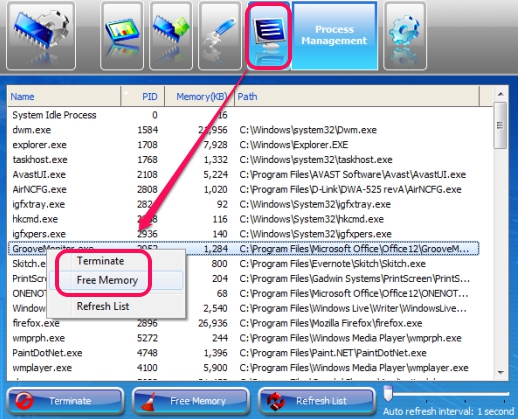The height and width of the screenshot is (419, 518).
Task: Click the bottom Terminate button
Action: click(65, 401)
